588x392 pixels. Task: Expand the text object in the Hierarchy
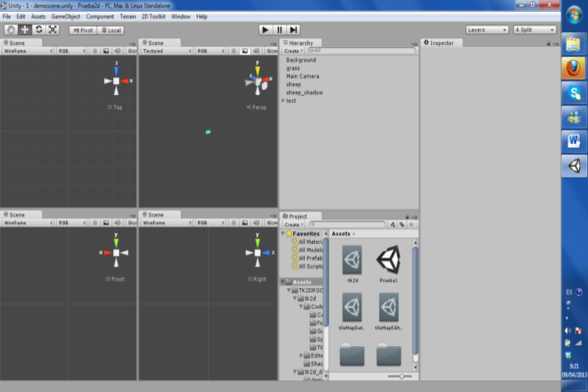282,101
